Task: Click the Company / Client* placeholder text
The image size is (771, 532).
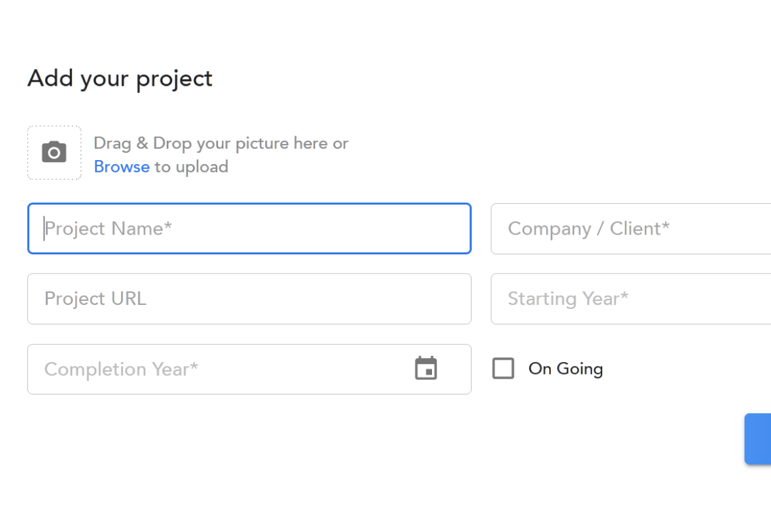Action: [x=589, y=229]
